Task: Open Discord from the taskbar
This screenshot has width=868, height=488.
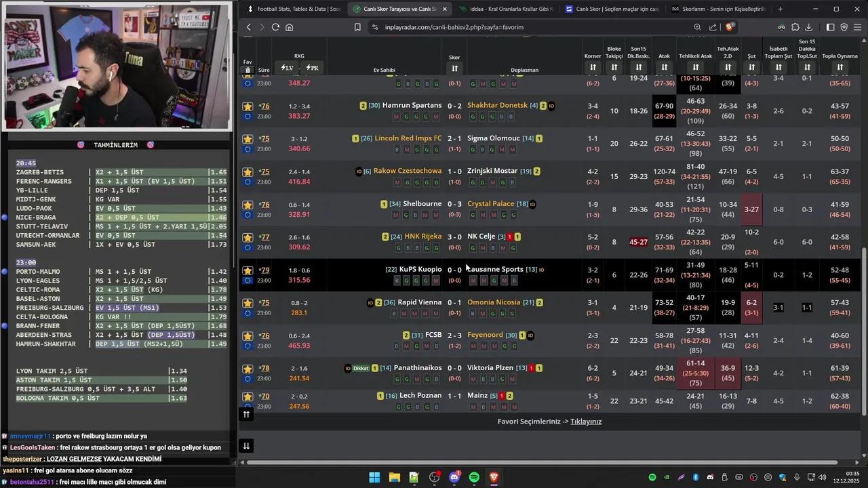Action: pos(454,477)
